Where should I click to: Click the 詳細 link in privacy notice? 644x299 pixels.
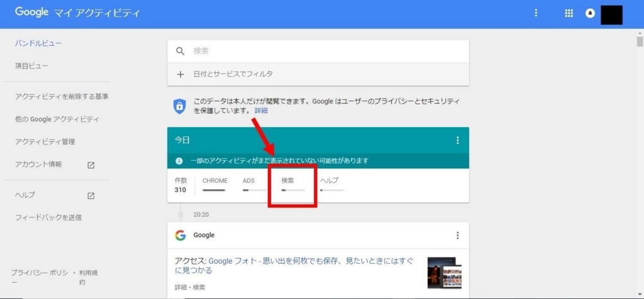(x=261, y=111)
